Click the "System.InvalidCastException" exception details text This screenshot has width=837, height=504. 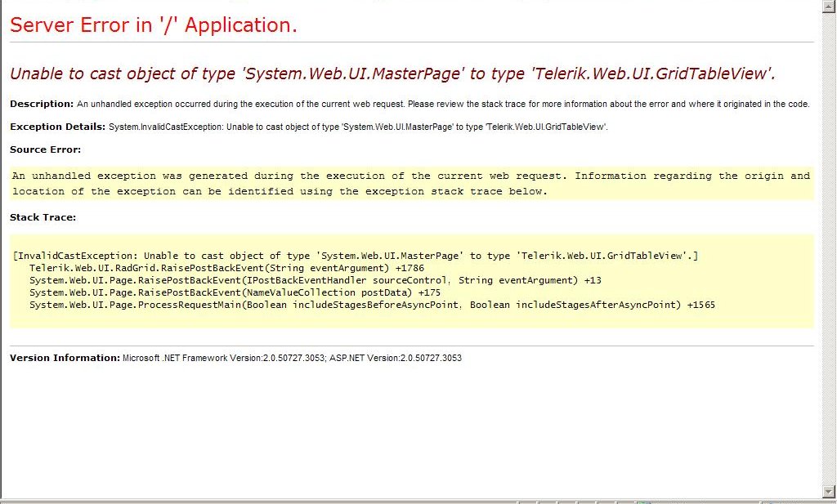(x=358, y=127)
